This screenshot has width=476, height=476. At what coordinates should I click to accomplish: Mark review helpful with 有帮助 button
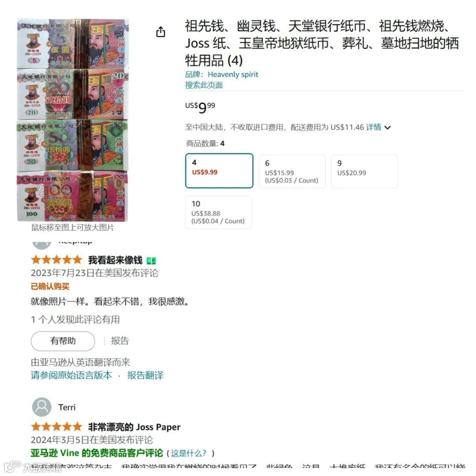(x=63, y=341)
